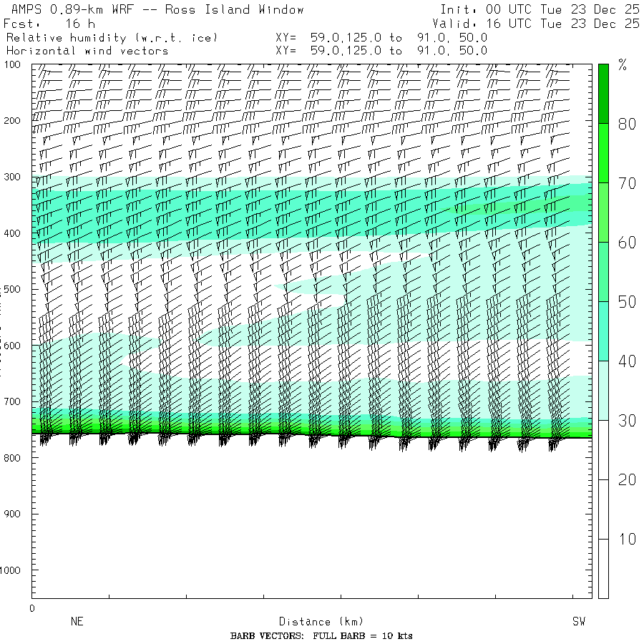Click the 'Fcst: 16 h' forecast label

click(x=49, y=24)
